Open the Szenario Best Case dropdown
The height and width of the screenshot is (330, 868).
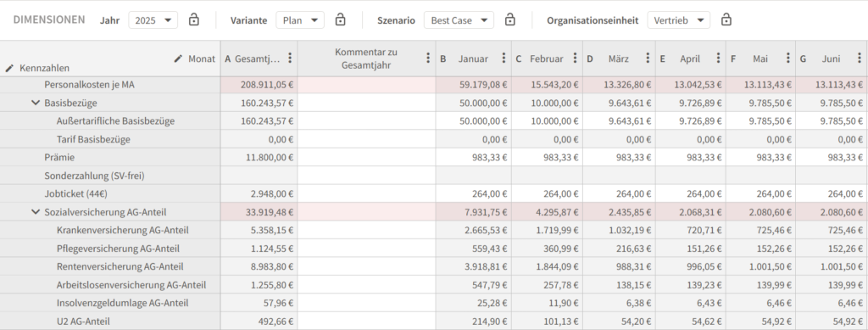(x=459, y=20)
